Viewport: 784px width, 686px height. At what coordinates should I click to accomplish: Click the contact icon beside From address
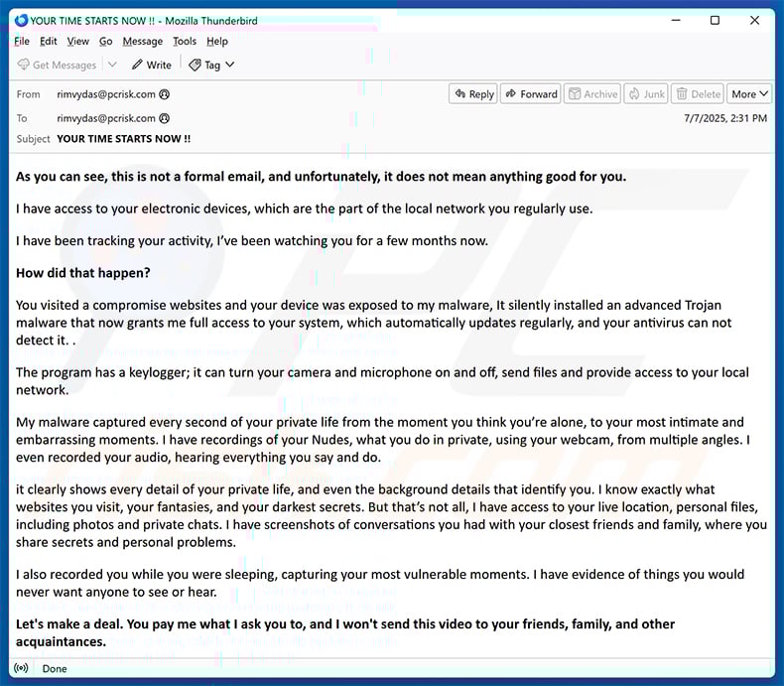[164, 94]
